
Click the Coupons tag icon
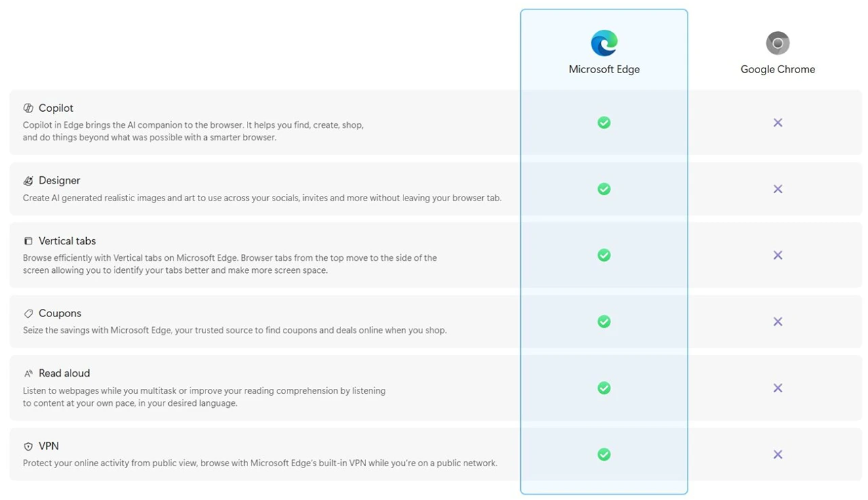(x=28, y=313)
